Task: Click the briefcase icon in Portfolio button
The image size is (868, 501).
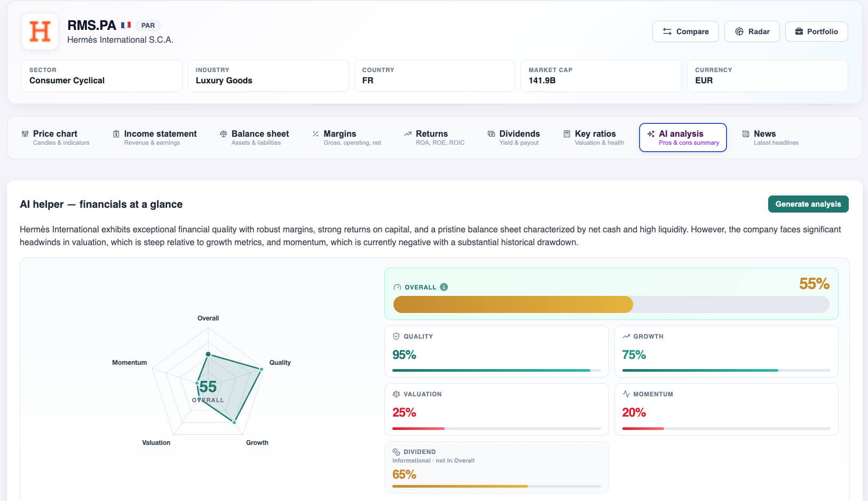Action: coord(799,32)
